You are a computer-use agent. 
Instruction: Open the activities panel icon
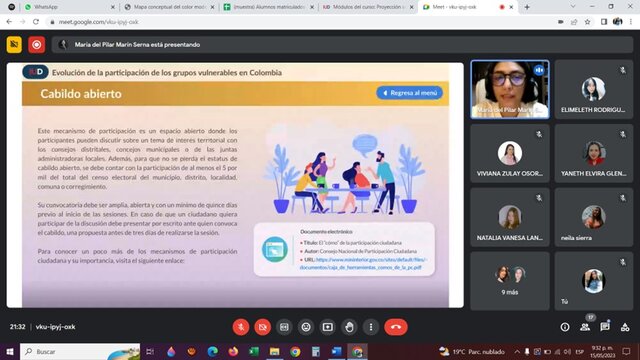pos(625,327)
